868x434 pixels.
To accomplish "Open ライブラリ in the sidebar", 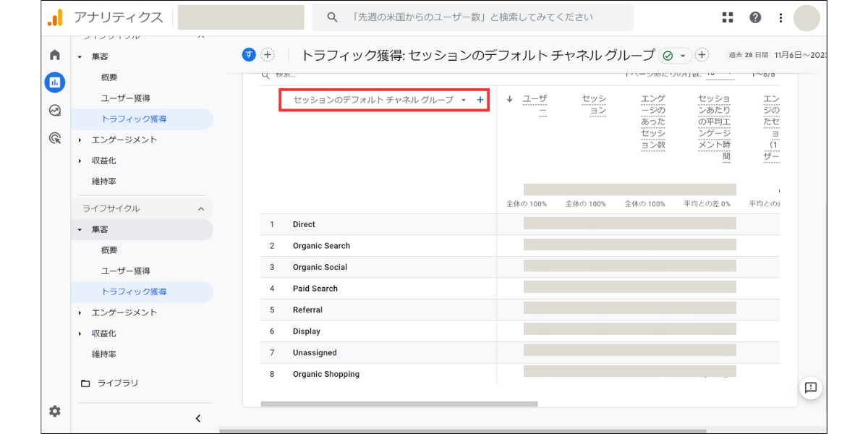I will coord(118,383).
